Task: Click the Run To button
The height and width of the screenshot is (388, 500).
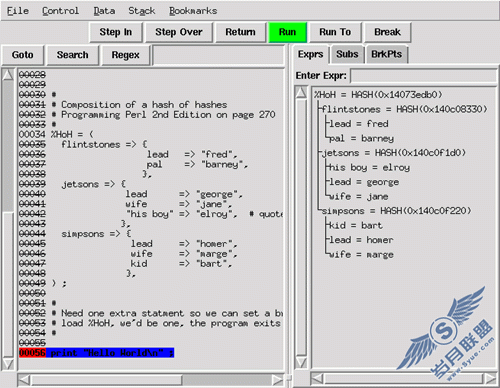Action: pyautogui.click(x=335, y=32)
